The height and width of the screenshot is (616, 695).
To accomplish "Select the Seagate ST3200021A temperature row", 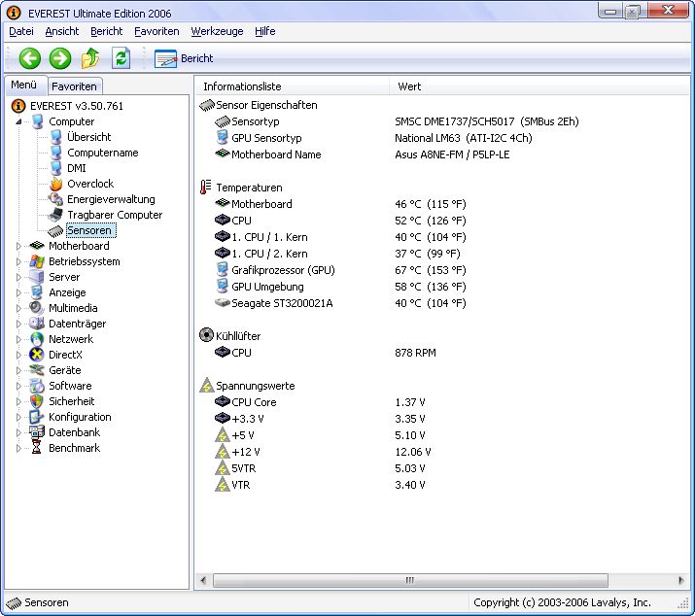I will pyautogui.click(x=340, y=303).
